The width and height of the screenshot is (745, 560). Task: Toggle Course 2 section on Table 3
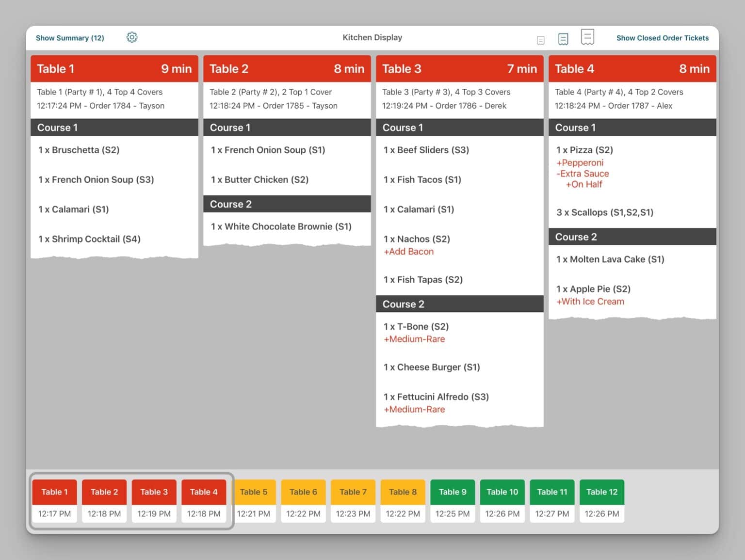(x=459, y=304)
